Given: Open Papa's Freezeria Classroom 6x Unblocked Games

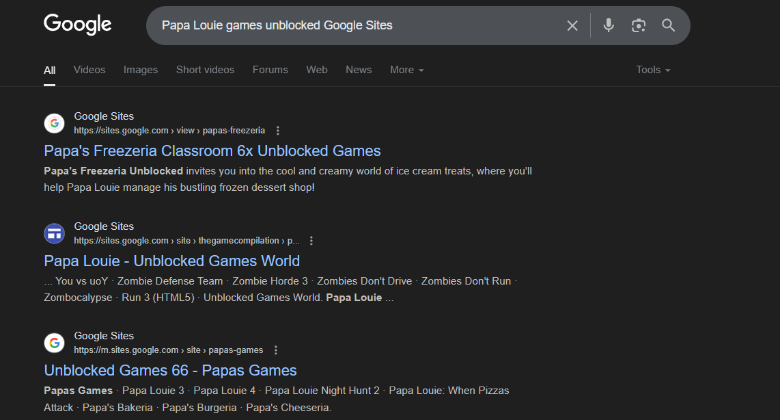Looking at the screenshot, I should pos(212,151).
